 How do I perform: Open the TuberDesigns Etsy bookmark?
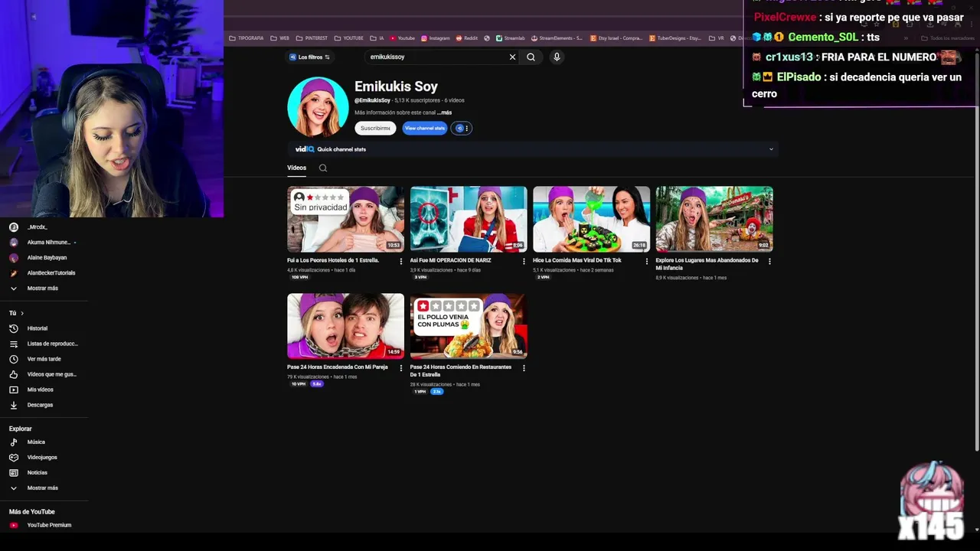tap(675, 38)
